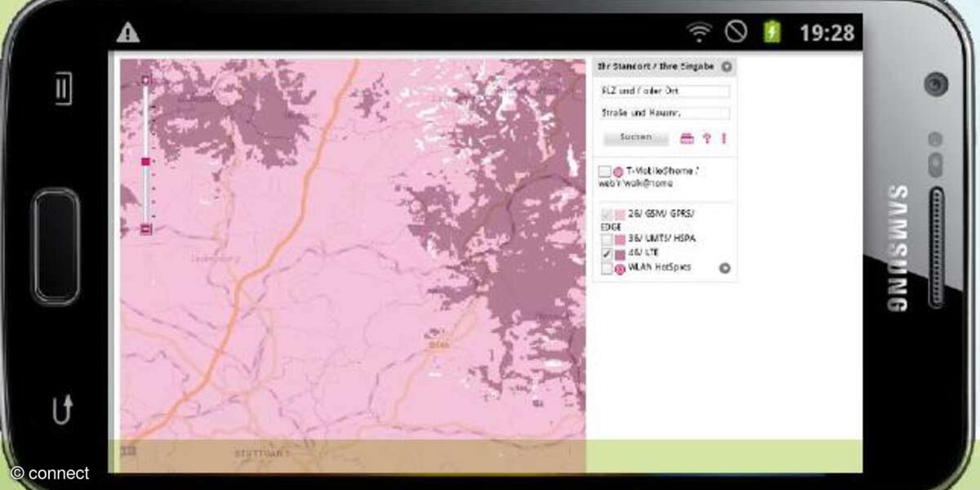Uncheck the 4G/ LTE checkbox
This screenshot has width=980, height=490.
[x=607, y=254]
